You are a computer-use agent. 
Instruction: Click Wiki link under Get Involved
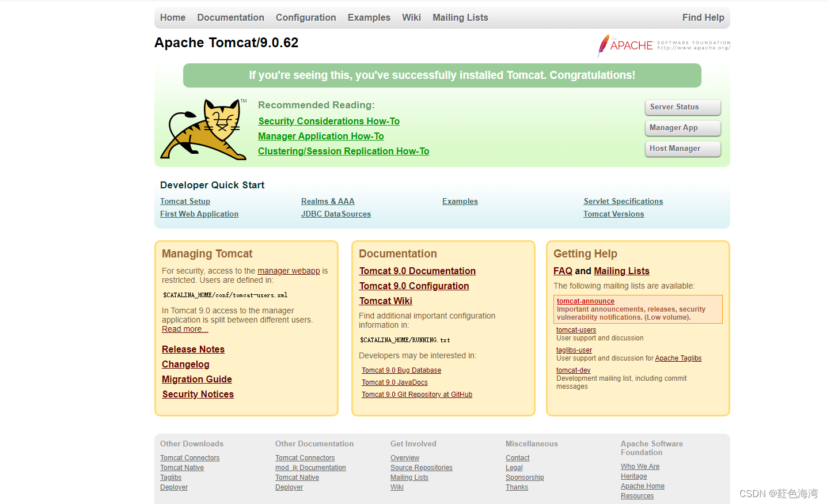point(397,487)
